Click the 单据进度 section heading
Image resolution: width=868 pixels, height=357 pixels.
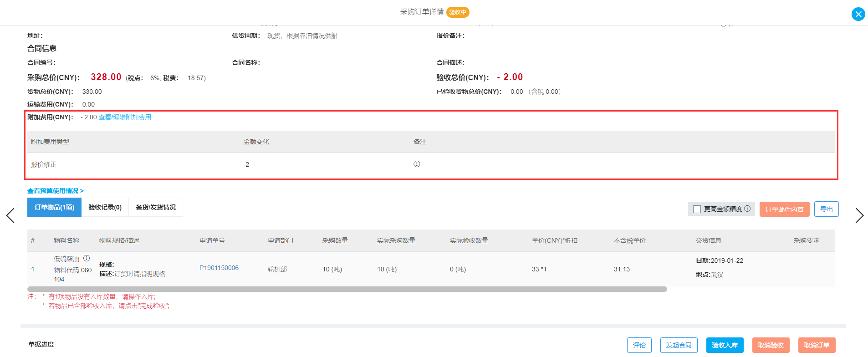[x=41, y=344]
